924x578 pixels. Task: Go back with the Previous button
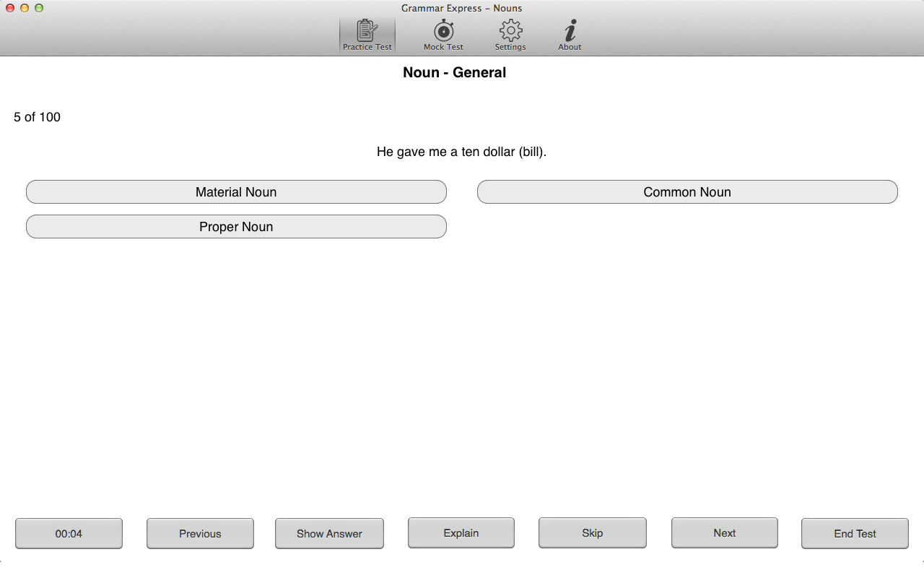point(200,534)
